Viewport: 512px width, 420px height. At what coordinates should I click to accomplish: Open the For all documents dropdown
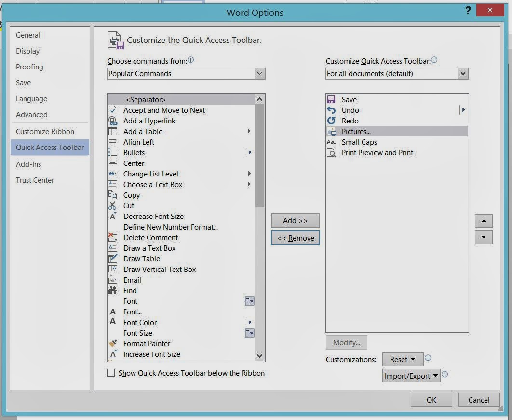[463, 73]
